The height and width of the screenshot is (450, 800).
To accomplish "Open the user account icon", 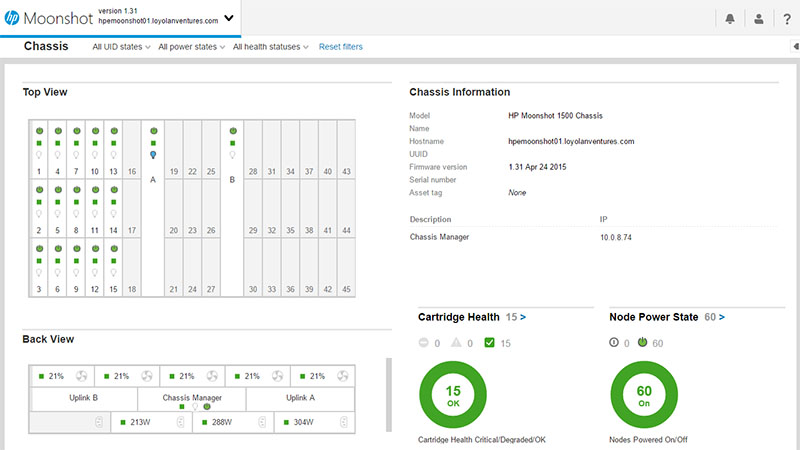I will 759,18.
